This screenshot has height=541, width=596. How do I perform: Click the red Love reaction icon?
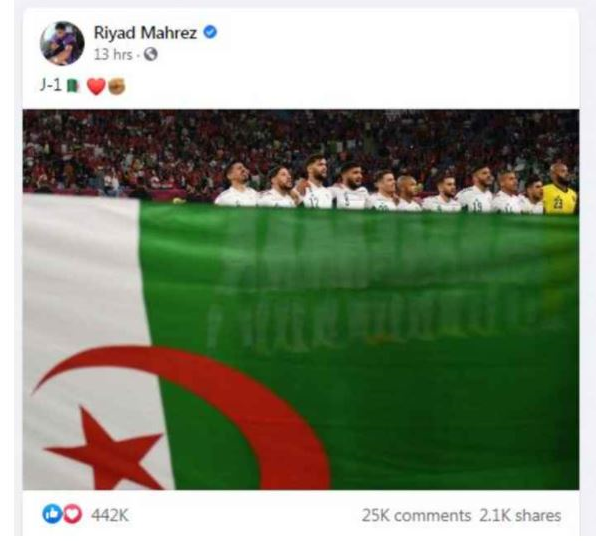[72, 514]
